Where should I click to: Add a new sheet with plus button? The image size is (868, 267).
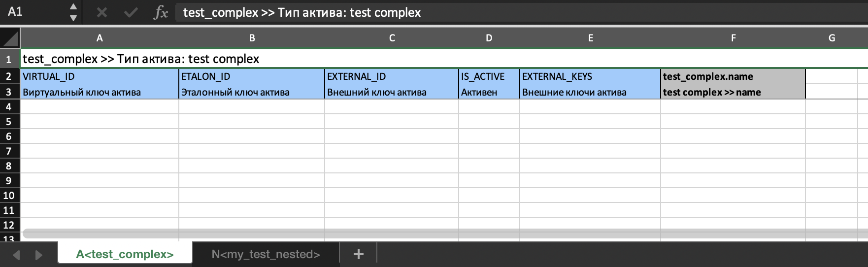[x=358, y=254]
